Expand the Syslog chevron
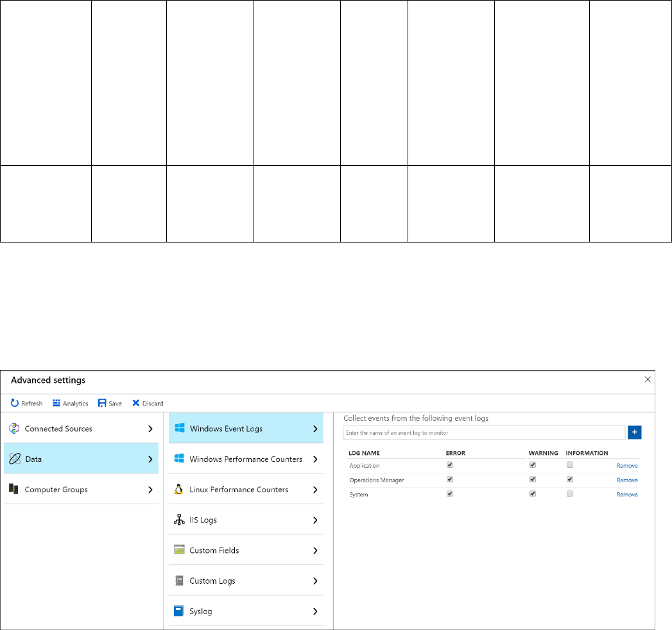The image size is (672, 630). [x=315, y=611]
